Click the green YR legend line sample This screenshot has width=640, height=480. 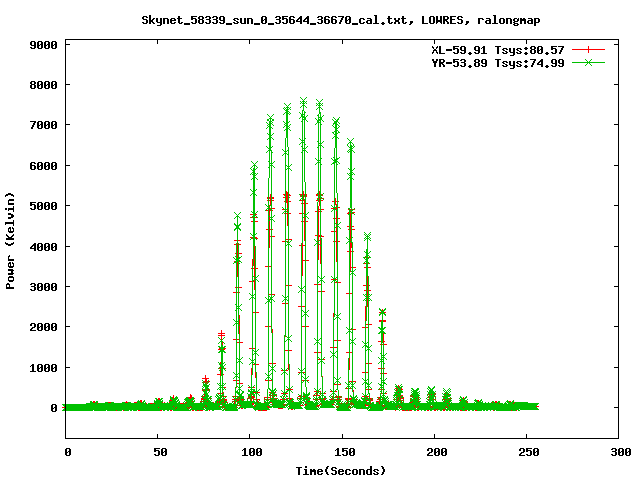pos(588,62)
